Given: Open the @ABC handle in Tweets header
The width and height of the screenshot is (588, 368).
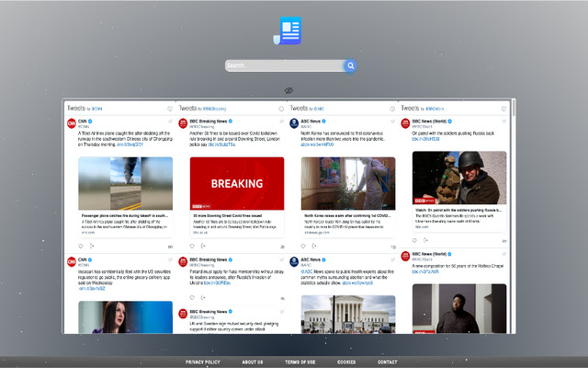Looking at the screenshot, I should [x=319, y=109].
